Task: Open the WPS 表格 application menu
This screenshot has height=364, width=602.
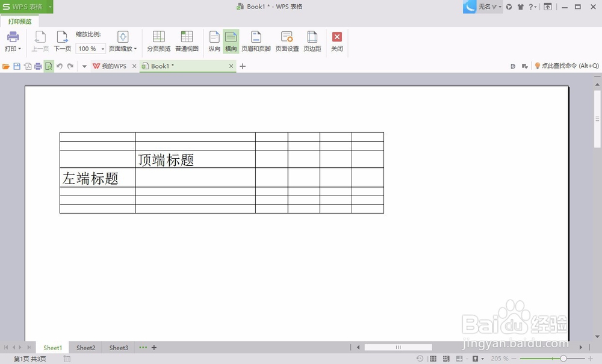Action: [23, 7]
